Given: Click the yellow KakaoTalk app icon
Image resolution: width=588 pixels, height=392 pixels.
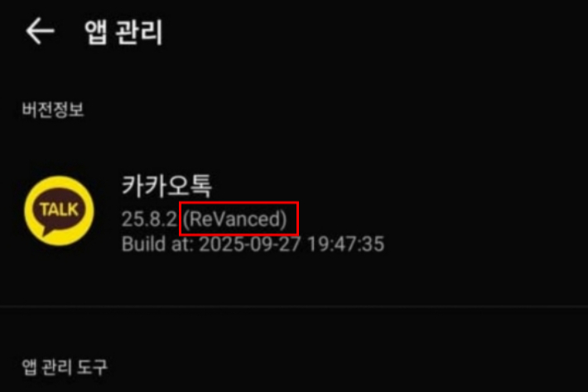Looking at the screenshot, I should point(60,211).
